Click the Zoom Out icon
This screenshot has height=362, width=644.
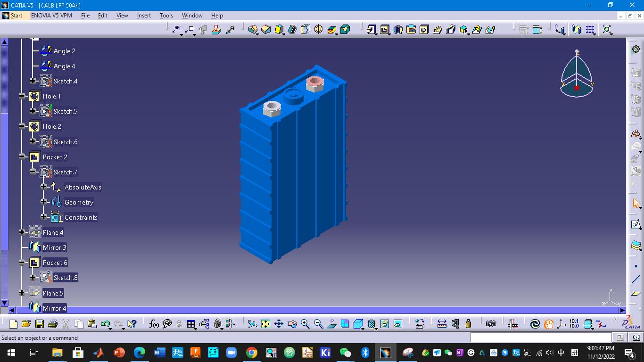pos(318,324)
